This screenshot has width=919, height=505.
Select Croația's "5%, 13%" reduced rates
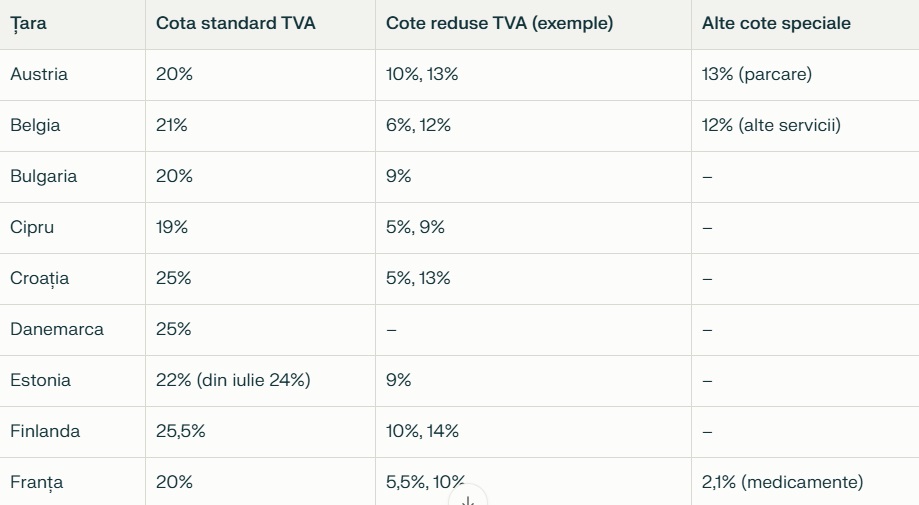(418, 279)
